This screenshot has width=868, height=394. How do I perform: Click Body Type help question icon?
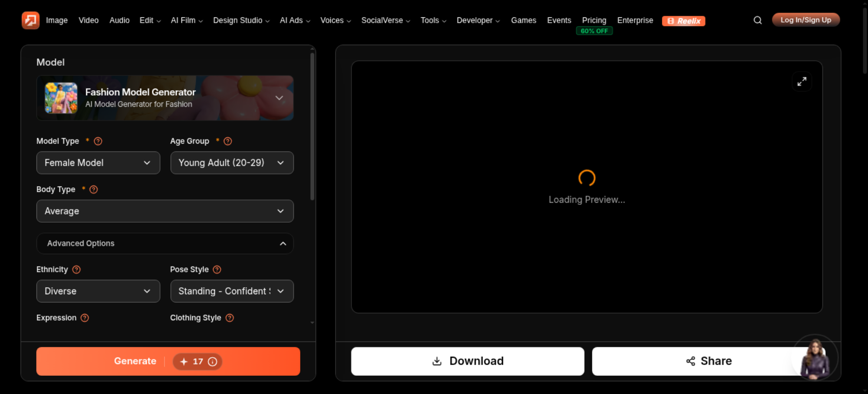pos(94,189)
